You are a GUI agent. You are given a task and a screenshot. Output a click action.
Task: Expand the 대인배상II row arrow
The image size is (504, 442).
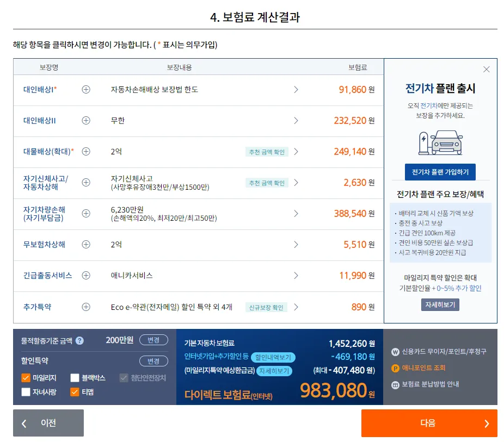(x=296, y=121)
